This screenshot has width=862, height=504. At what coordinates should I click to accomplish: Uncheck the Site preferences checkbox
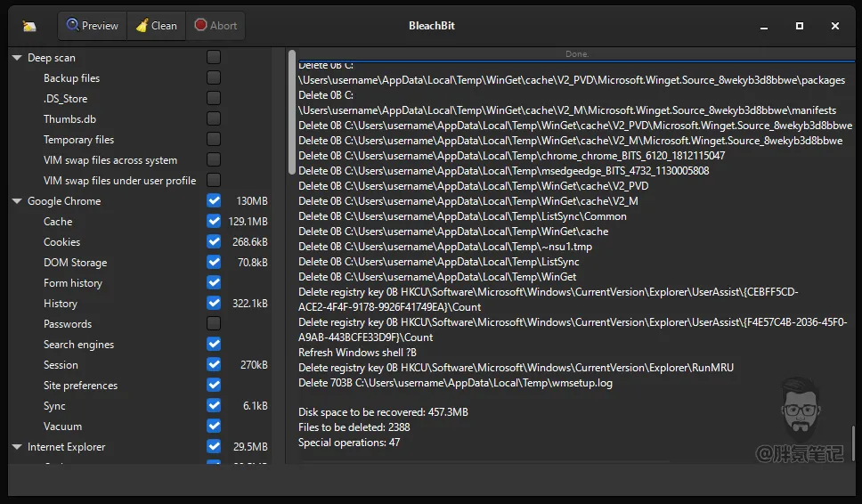(214, 385)
